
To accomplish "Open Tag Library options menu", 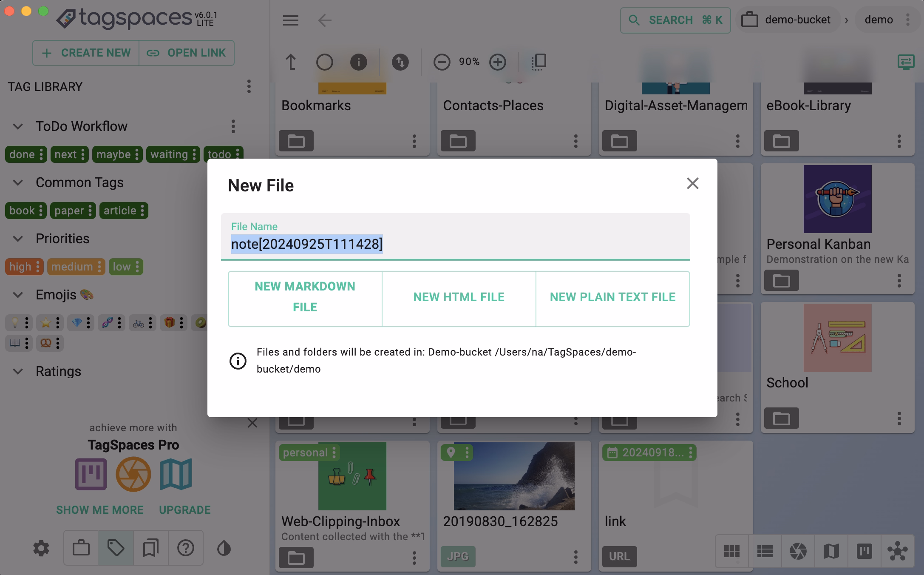I will point(249,87).
